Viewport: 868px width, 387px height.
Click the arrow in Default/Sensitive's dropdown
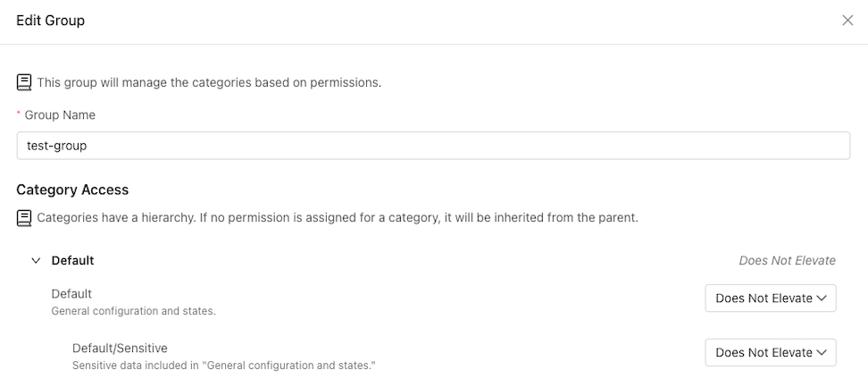pos(822,353)
